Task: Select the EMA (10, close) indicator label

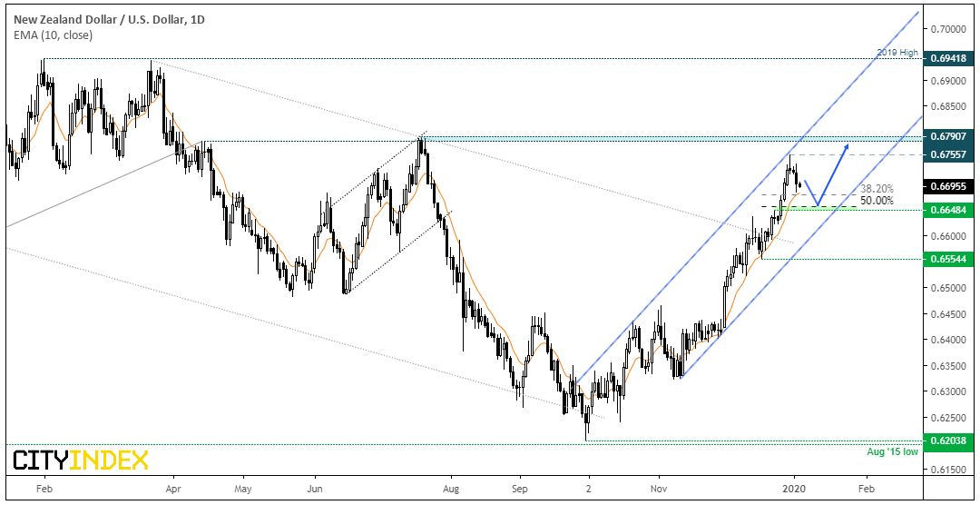Action: pos(51,35)
